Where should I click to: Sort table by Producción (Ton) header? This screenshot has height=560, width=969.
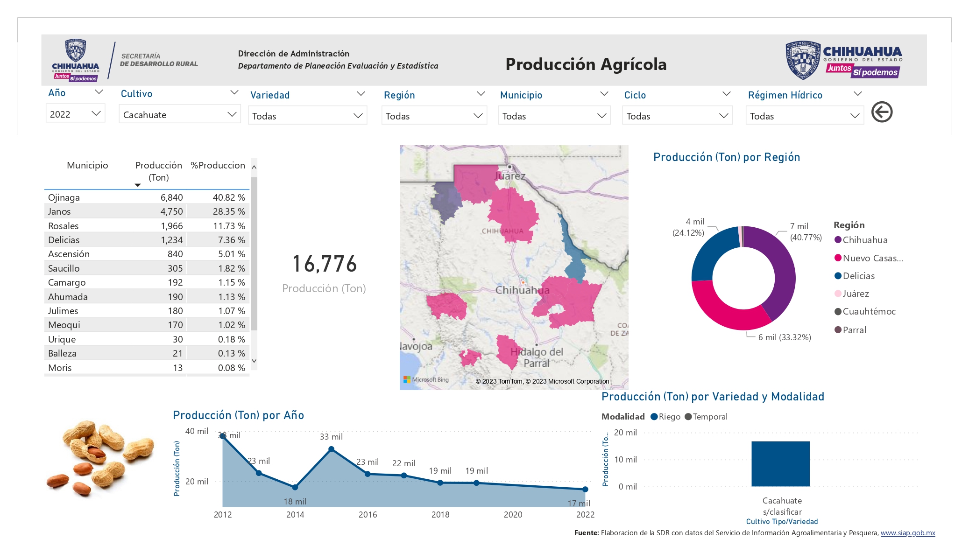click(x=158, y=171)
